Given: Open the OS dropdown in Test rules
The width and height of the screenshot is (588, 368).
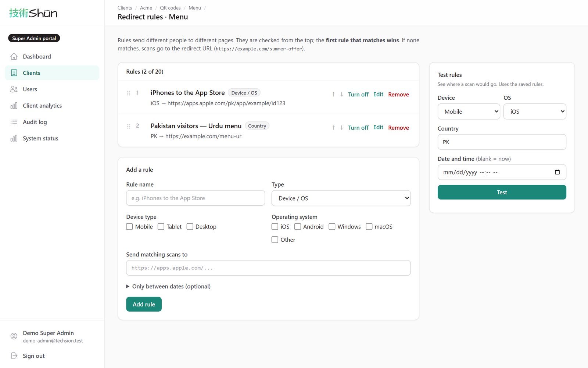Looking at the screenshot, I should [x=535, y=112].
